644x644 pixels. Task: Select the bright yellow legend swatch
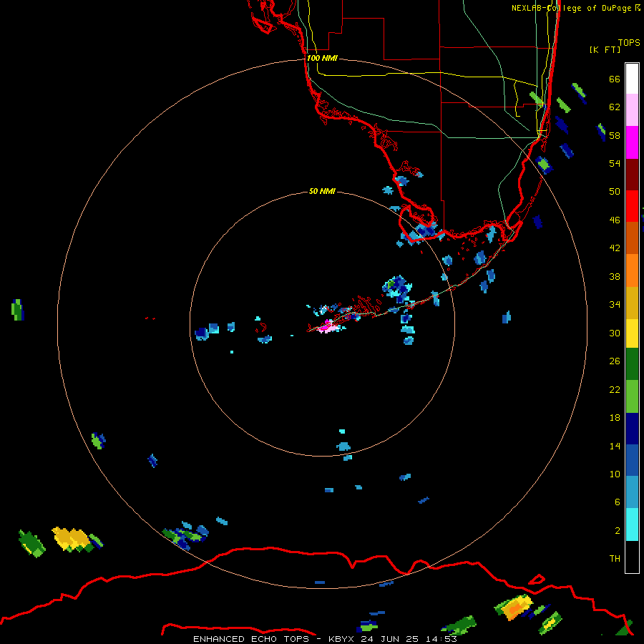(632, 333)
